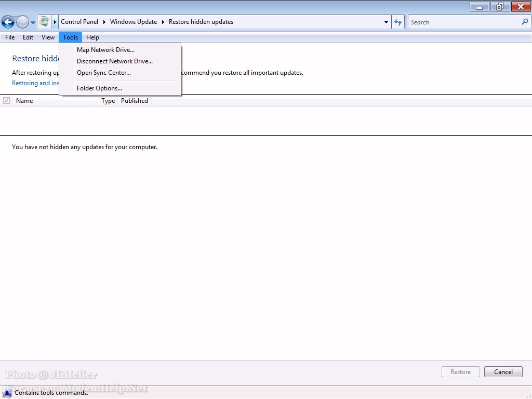Select Windows Update breadcrumb
Viewport: 532px width, 399px height.
[x=134, y=22]
